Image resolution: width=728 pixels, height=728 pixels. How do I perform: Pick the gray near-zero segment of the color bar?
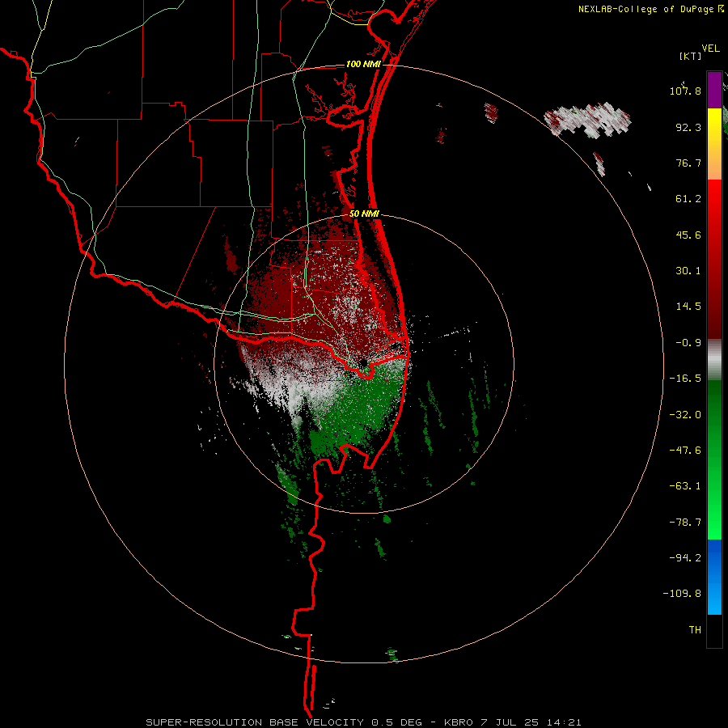(714, 359)
